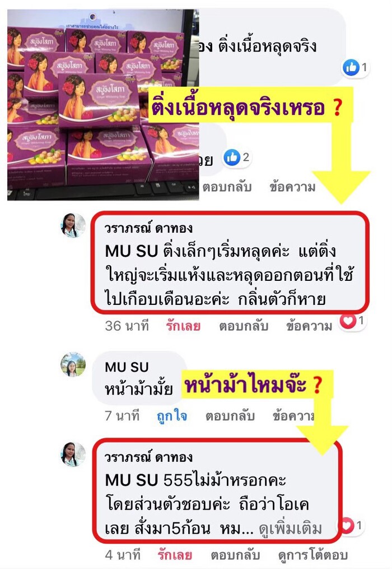Click the blue like reaction icon with count 2
This screenshot has width=392, height=569.
click(x=232, y=157)
